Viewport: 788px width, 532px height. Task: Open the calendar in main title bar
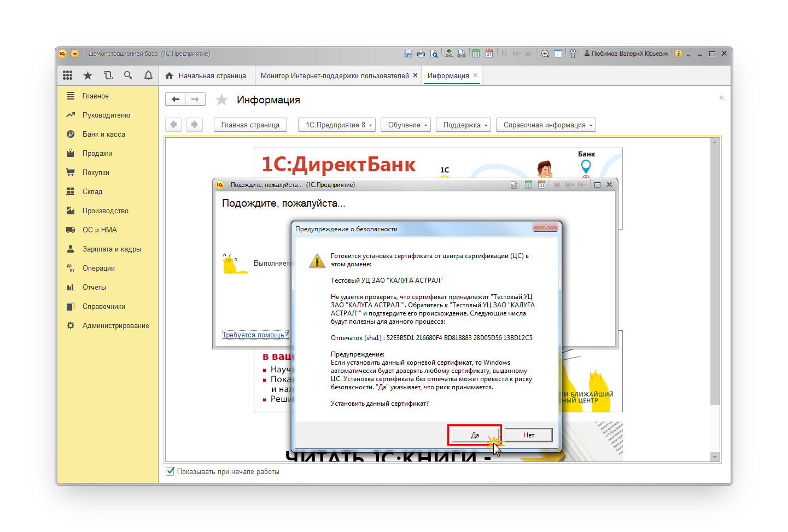489,54
